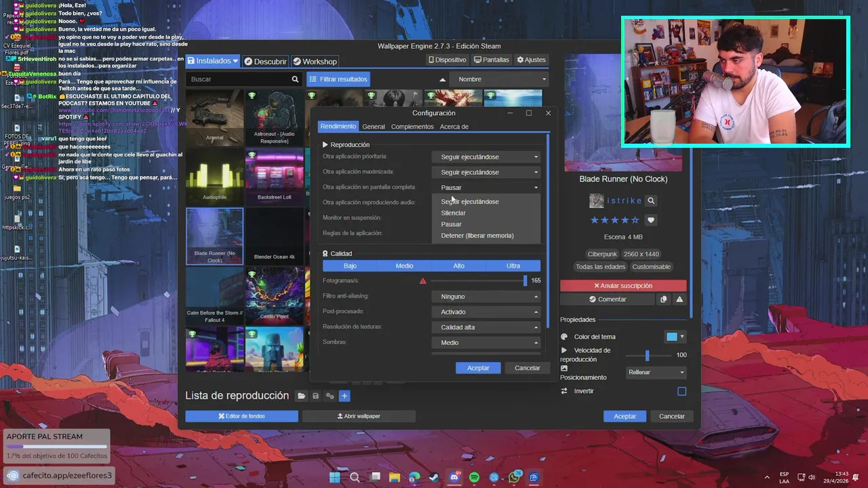Click the search magnifier in Buscar field
Screen dimensions: 868x488
pos(295,79)
